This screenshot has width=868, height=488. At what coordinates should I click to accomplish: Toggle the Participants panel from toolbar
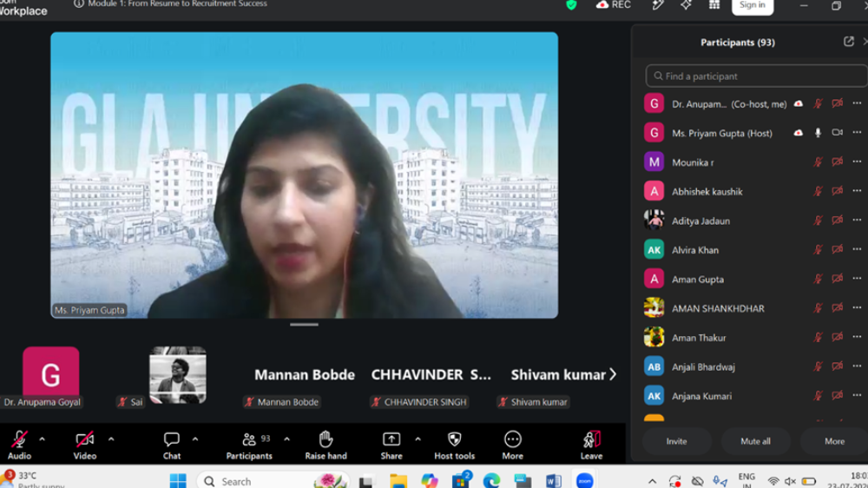coord(249,445)
